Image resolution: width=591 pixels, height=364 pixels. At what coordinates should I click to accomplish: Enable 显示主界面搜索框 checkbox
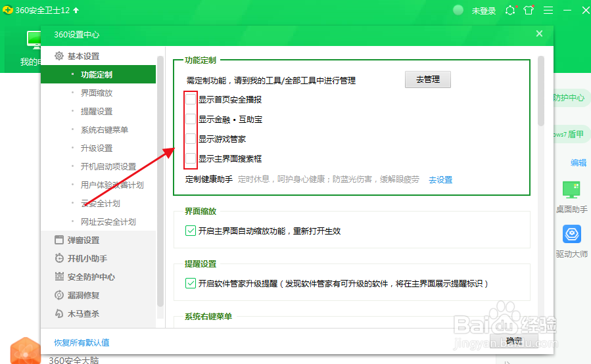tap(191, 158)
